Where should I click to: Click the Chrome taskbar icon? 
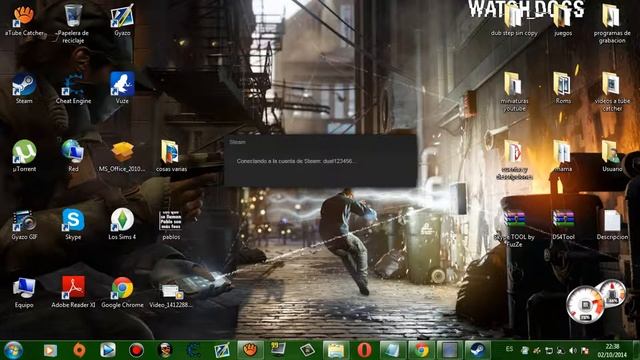click(x=421, y=350)
